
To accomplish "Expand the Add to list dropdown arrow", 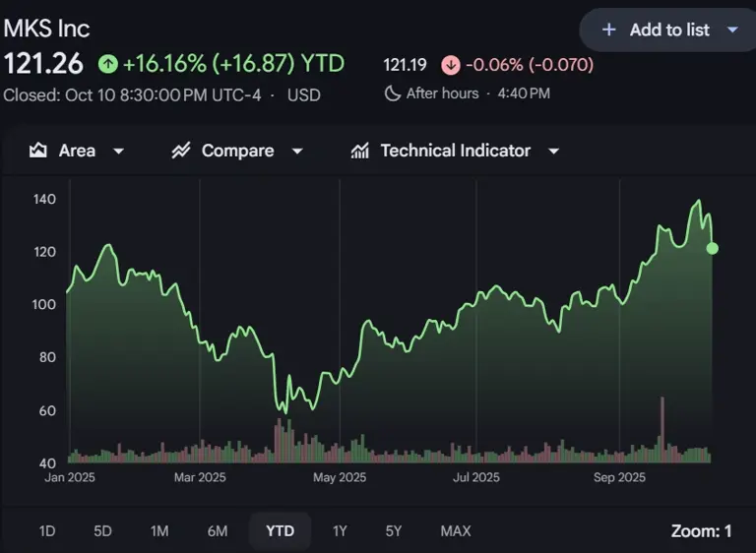I will pos(732,30).
